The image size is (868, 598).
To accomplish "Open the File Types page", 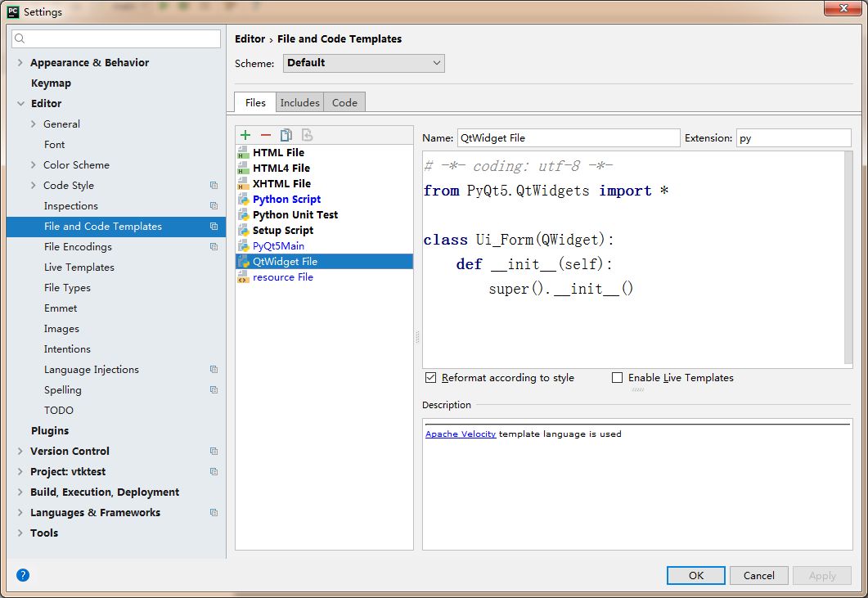I will coord(67,287).
